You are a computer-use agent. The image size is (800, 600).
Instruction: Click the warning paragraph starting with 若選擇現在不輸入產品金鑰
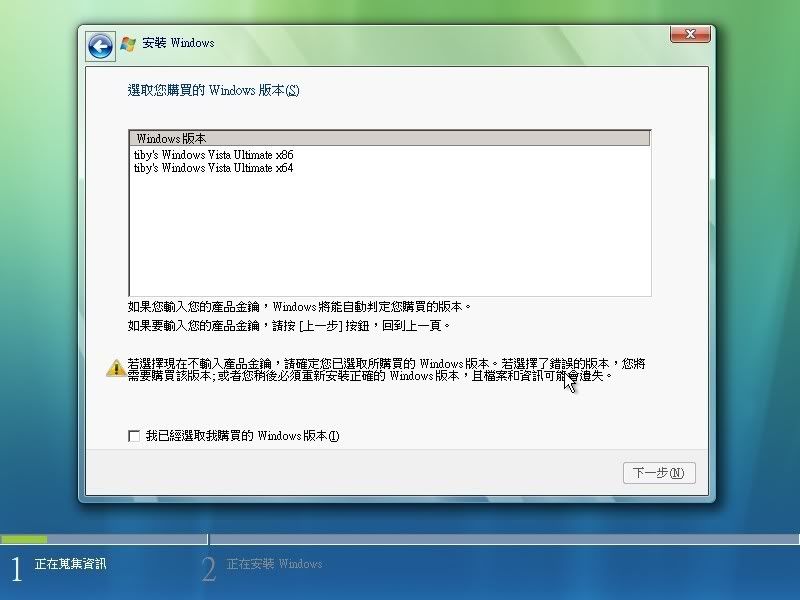coord(385,370)
